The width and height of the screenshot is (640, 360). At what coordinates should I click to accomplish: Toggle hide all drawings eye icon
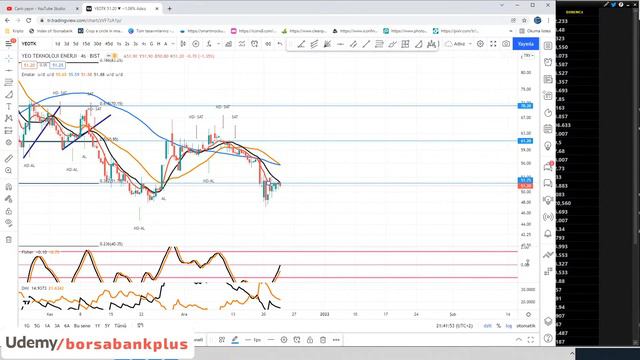point(9,223)
